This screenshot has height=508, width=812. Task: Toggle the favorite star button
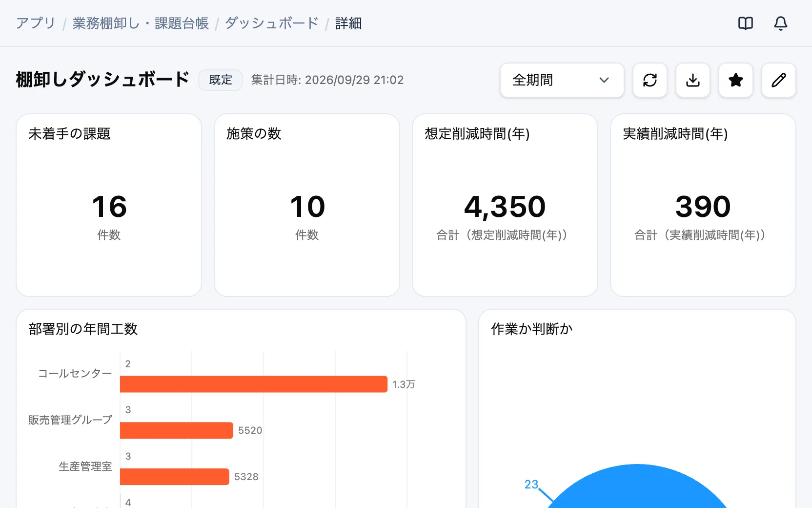(x=735, y=80)
